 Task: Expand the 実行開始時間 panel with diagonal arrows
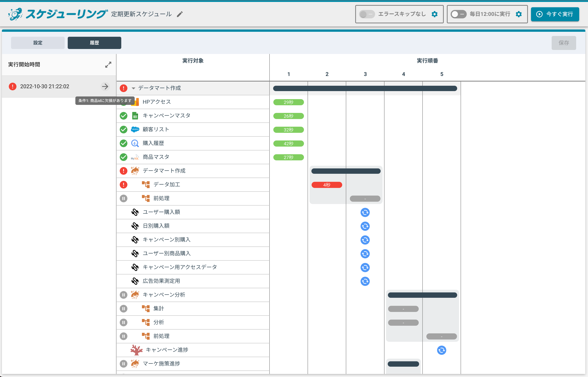point(108,65)
